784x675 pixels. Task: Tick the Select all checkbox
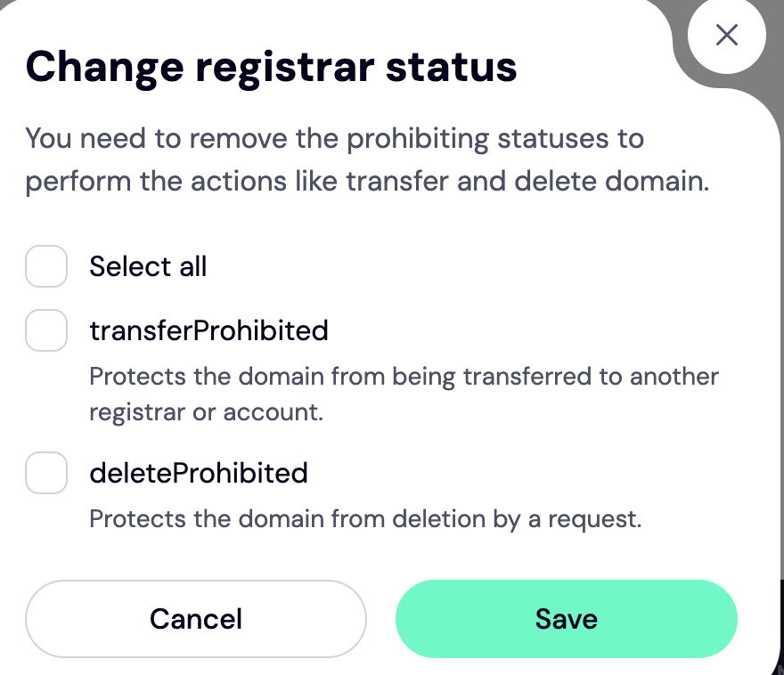[46, 266]
